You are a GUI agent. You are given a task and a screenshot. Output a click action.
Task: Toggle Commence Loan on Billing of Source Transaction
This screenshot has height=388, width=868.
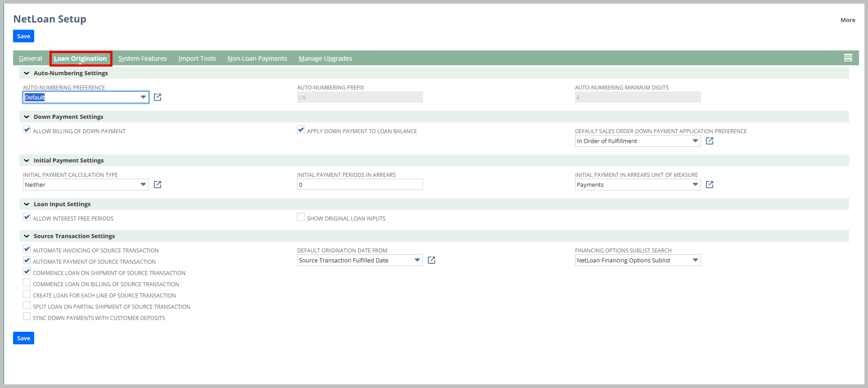(27, 283)
